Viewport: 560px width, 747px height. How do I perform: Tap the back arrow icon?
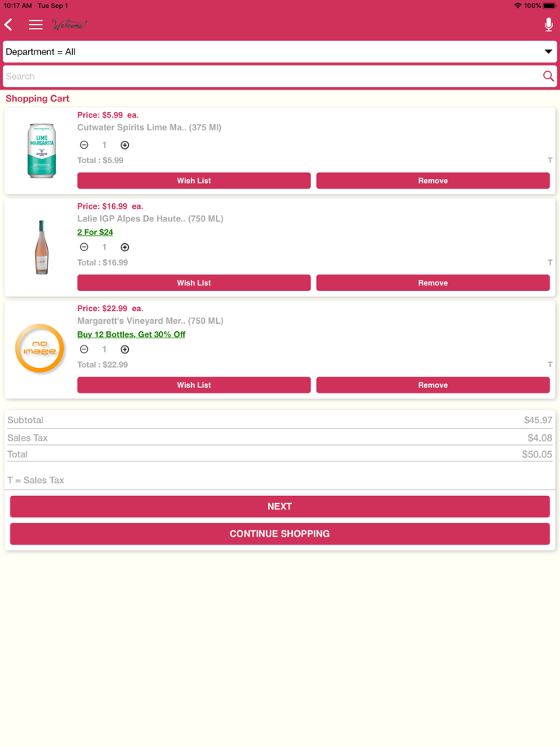[x=9, y=25]
